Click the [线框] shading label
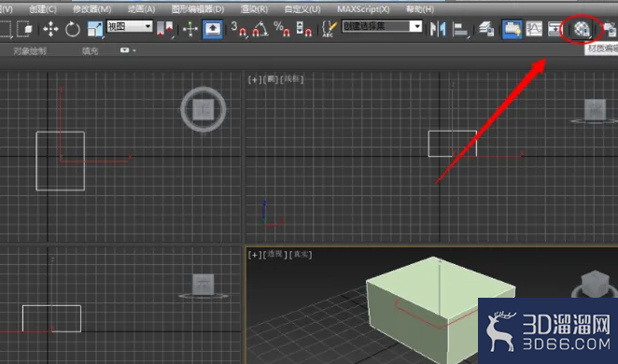This screenshot has height=364, width=618. (x=292, y=79)
